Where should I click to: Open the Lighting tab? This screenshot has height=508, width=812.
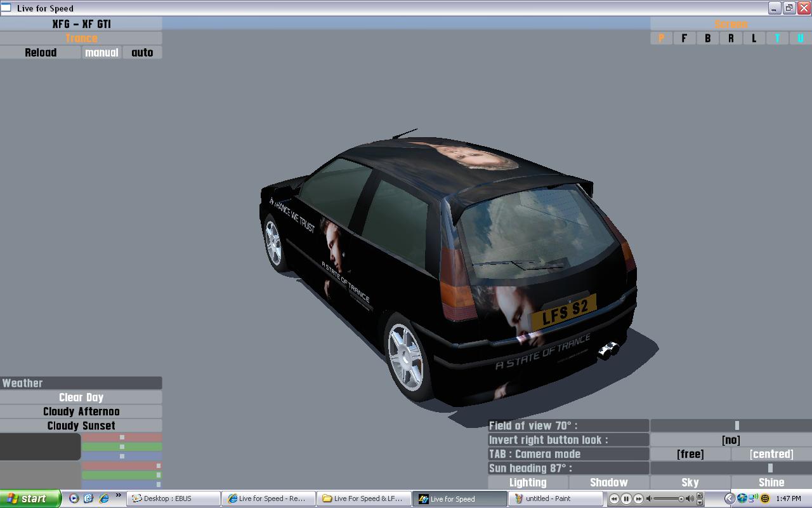click(x=528, y=483)
